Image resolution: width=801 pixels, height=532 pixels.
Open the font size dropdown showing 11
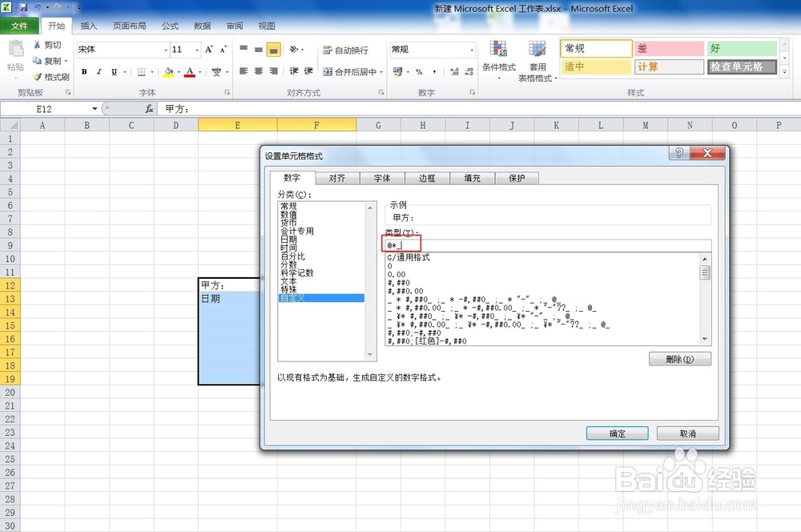[x=197, y=50]
